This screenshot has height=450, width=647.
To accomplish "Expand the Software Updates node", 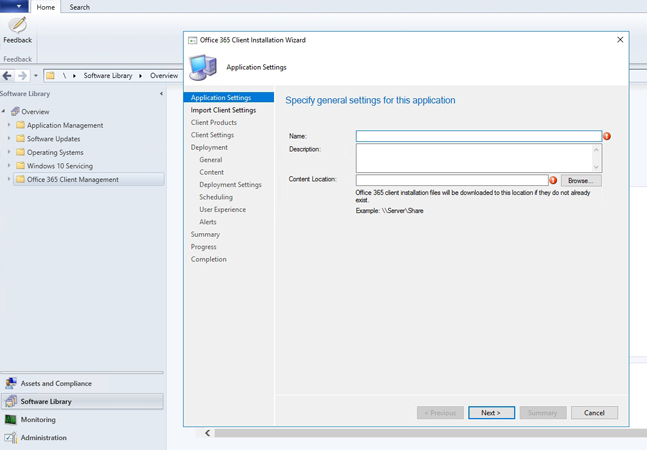I will click(9, 139).
